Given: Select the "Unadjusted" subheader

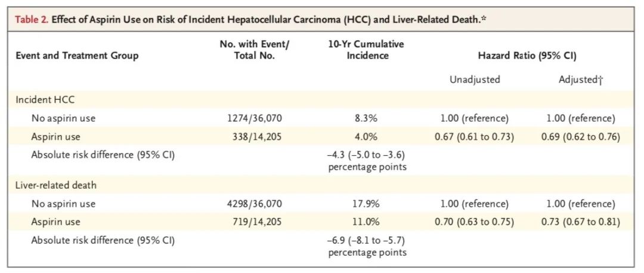Looking at the screenshot, I should (475, 79).
